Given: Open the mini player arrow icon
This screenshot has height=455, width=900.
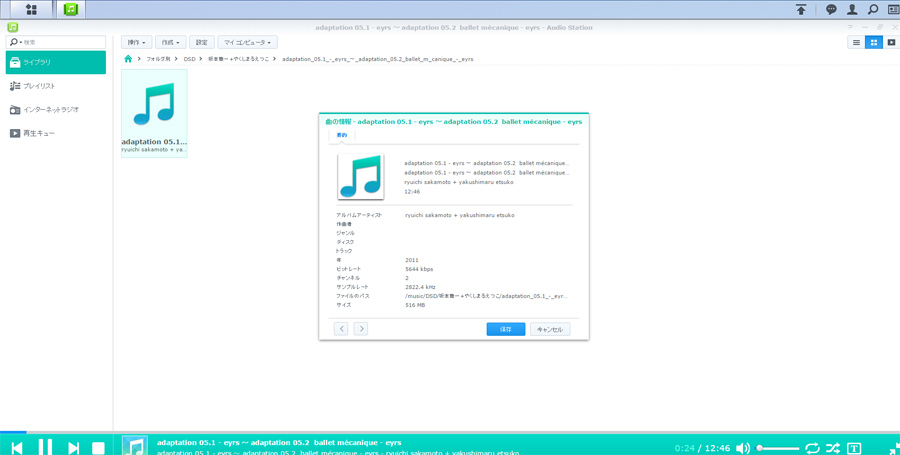Looking at the screenshot, I should click(894, 449).
